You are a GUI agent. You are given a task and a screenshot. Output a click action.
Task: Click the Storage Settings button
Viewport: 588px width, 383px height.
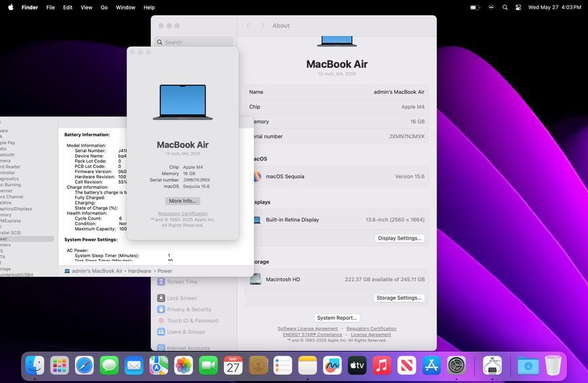click(399, 298)
